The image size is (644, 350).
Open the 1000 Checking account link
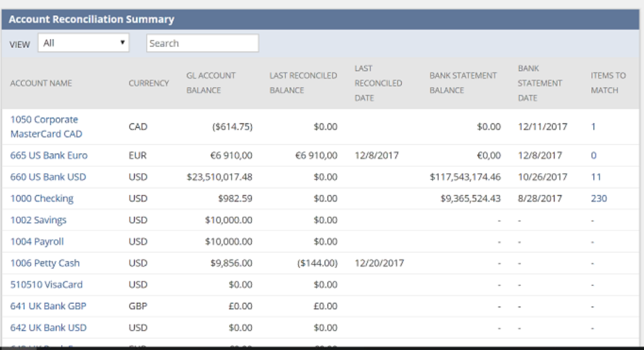[42, 199]
